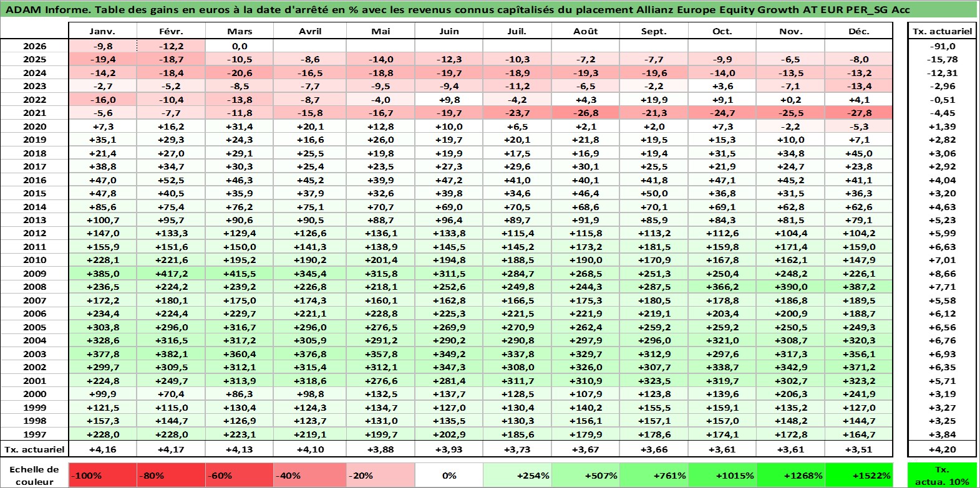Click the 'Juin' column header
Screen dimensions: 980x488
coord(449,31)
